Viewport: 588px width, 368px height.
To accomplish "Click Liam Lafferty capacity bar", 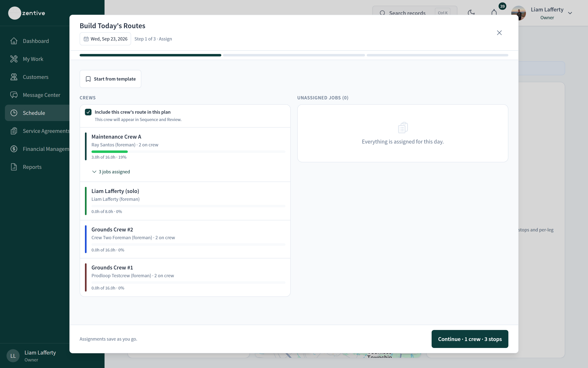I will (x=188, y=206).
